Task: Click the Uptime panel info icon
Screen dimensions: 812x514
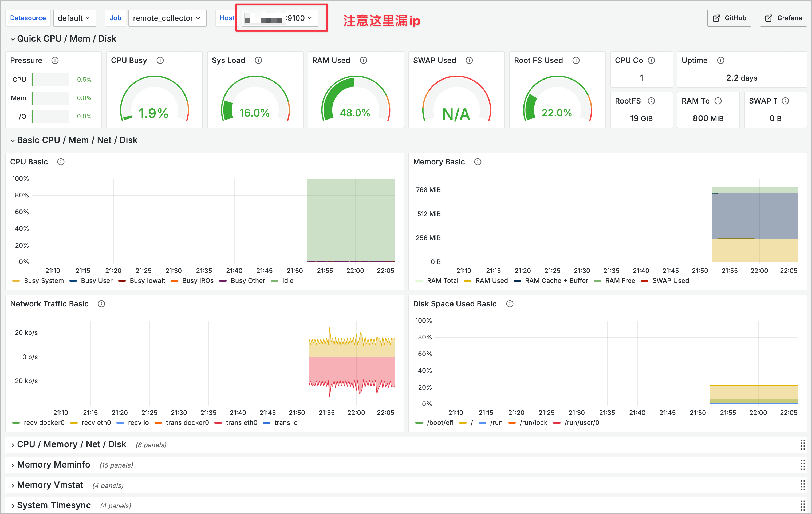Action: point(721,60)
